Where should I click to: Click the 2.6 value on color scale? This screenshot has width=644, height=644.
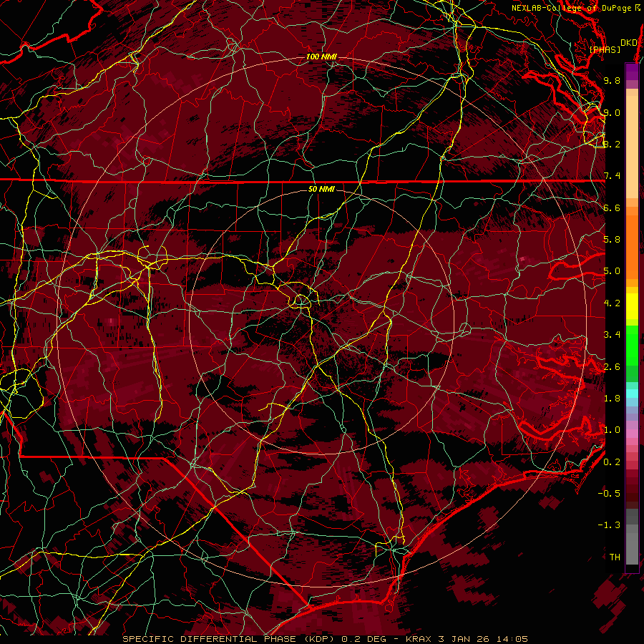click(x=612, y=367)
